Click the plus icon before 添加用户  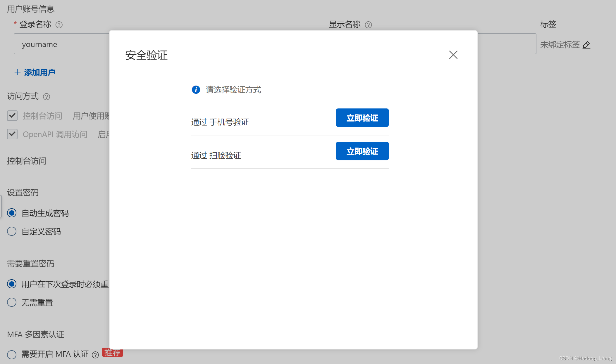tap(17, 72)
